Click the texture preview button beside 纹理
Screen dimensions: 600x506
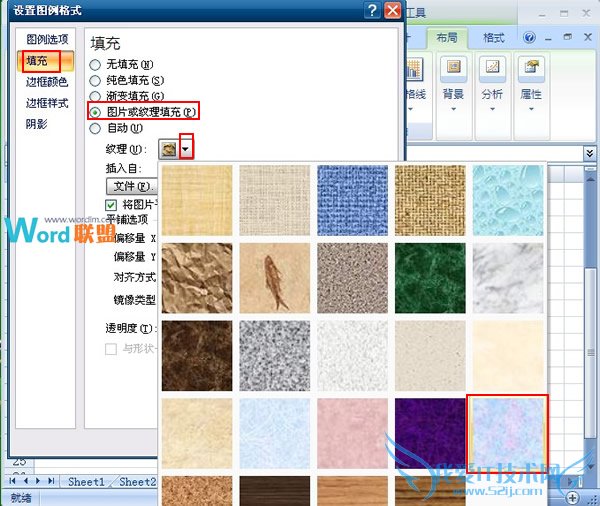tap(169, 149)
